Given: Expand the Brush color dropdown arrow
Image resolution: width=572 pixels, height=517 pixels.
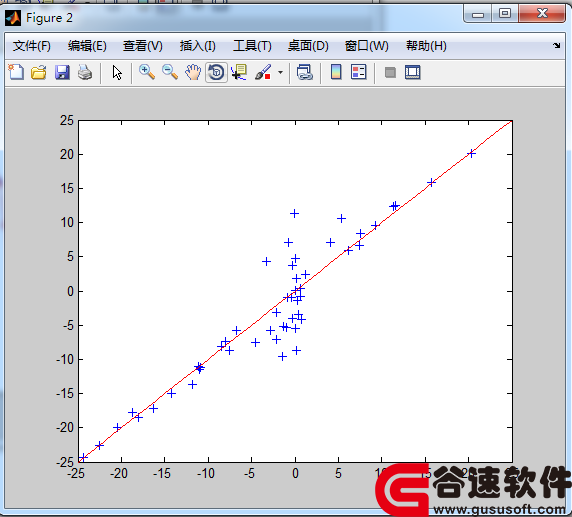Looking at the screenshot, I should (x=280, y=72).
